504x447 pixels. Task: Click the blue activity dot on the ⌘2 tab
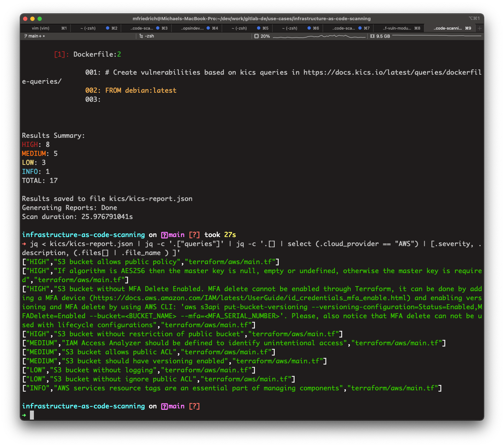pyautogui.click(x=108, y=28)
